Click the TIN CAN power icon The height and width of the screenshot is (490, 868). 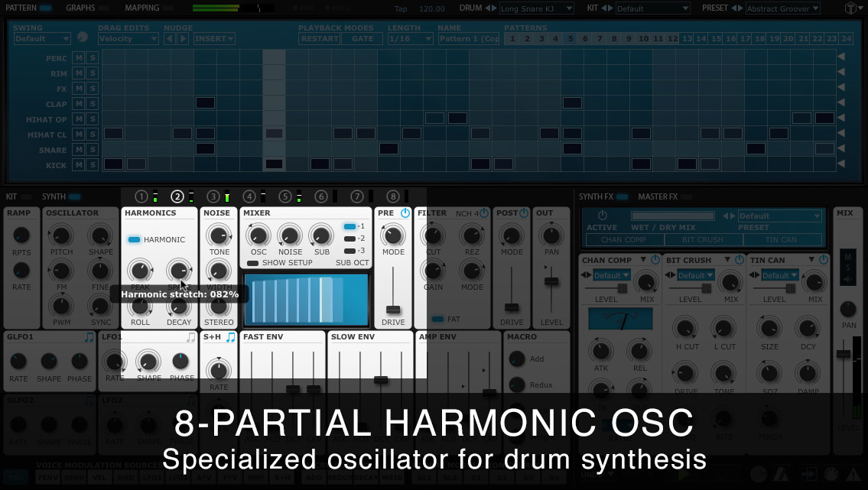(824, 259)
